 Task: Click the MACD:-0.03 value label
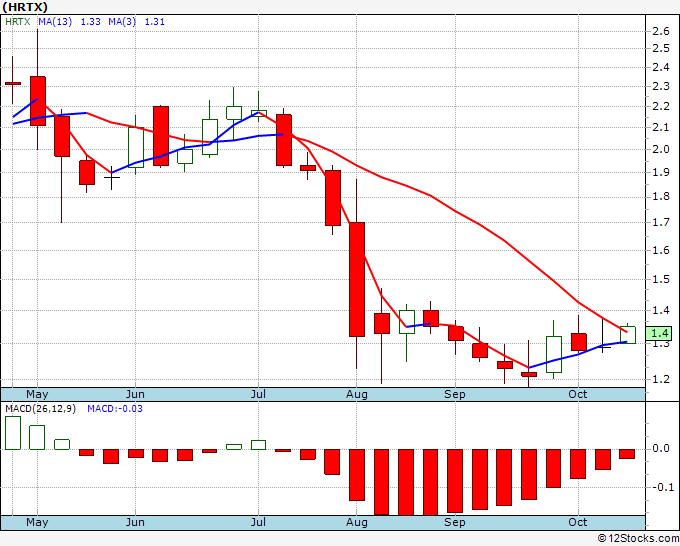(115, 409)
